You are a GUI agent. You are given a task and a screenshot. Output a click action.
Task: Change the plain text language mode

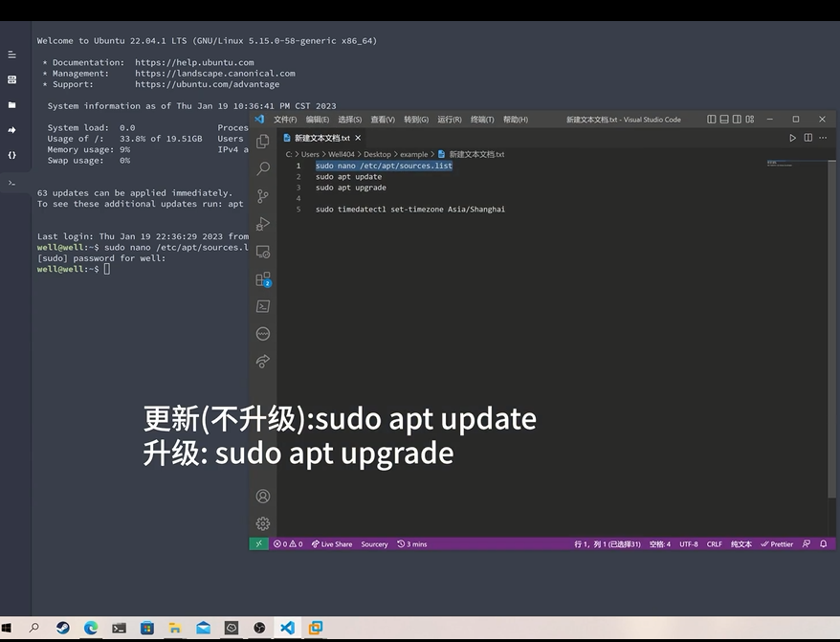(741, 544)
